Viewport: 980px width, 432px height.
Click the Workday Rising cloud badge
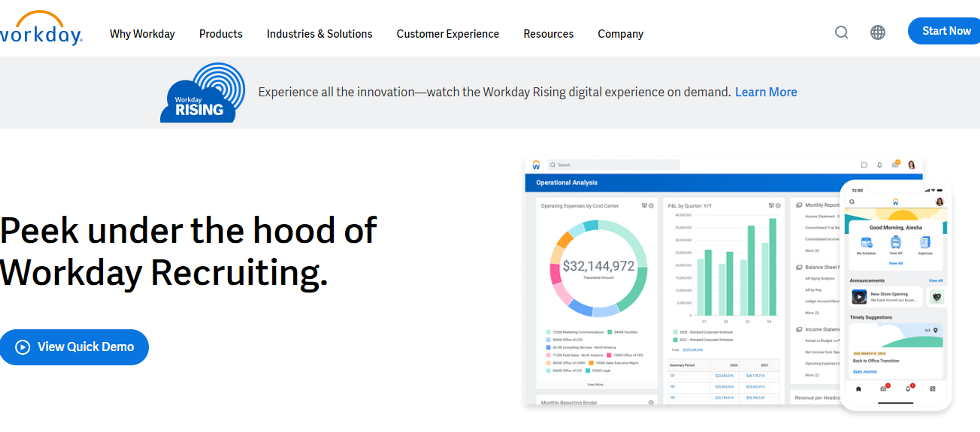pyautogui.click(x=202, y=93)
